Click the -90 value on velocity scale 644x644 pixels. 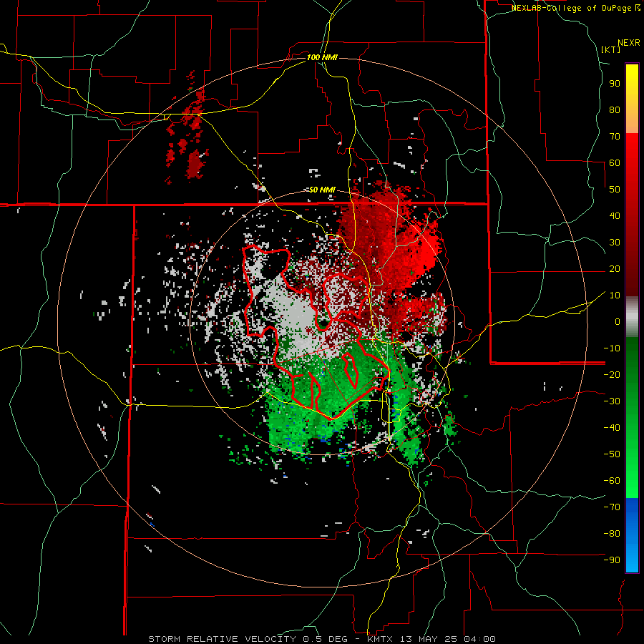(612, 560)
